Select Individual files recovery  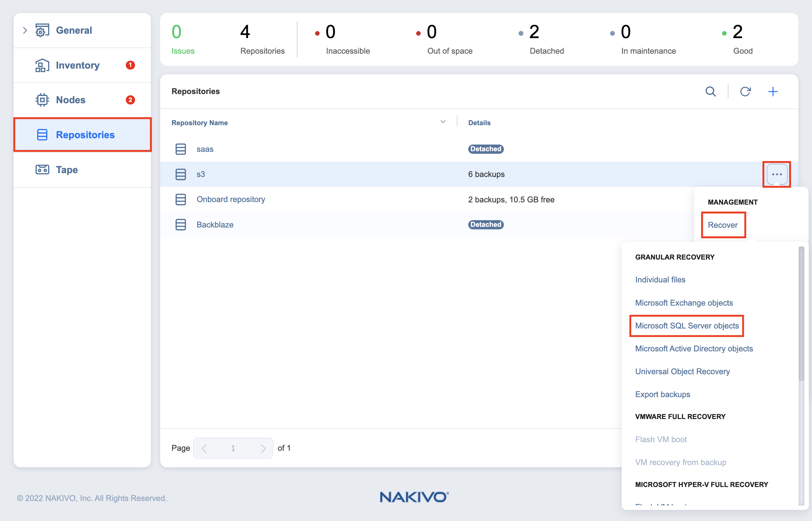[660, 280]
